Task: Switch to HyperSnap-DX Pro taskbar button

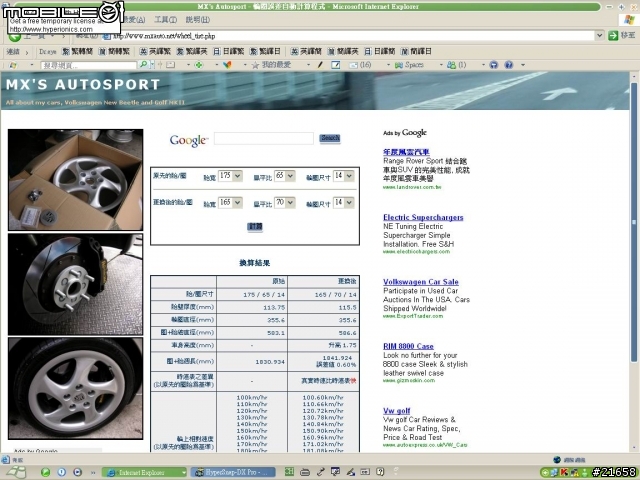Action: pos(233,473)
